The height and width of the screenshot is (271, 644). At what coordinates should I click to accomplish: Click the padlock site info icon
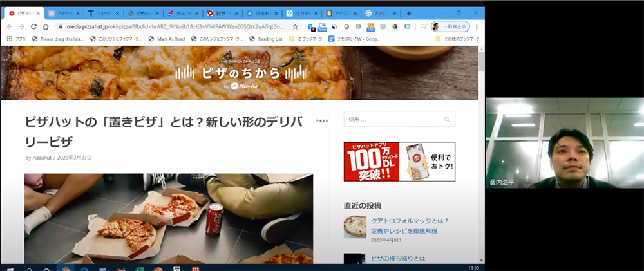coord(61,26)
